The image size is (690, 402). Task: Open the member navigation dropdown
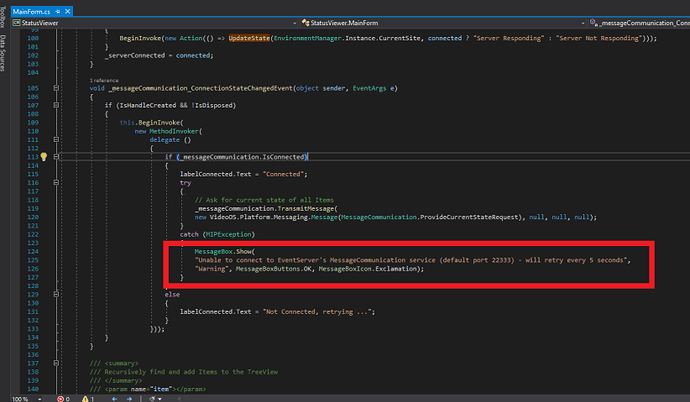pos(640,20)
